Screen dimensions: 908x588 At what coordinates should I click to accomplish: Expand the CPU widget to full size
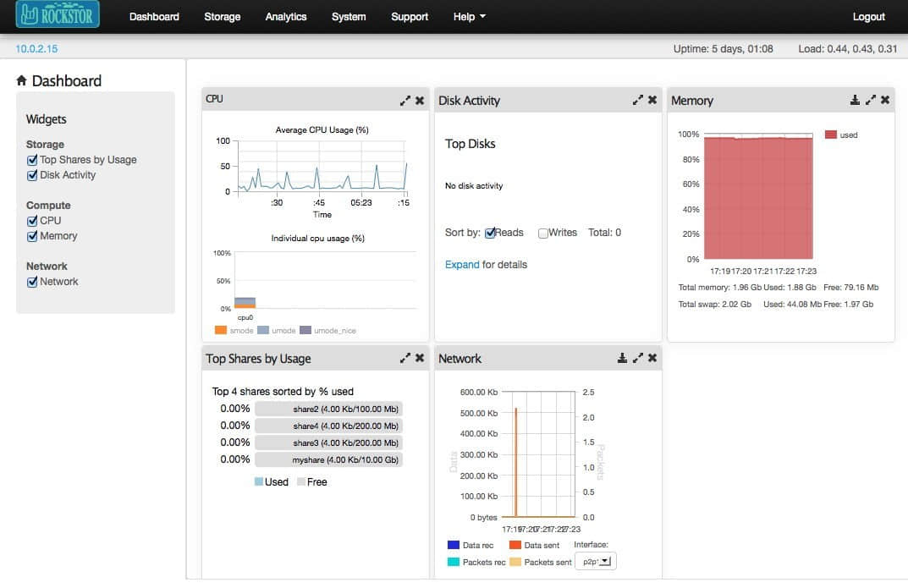(405, 101)
